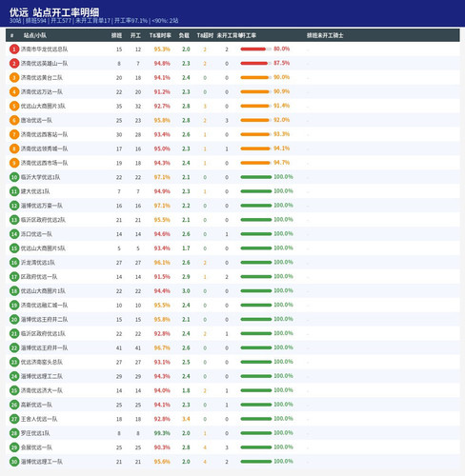Viewport: 465px width, 476px height.
Task: Click the T8准时率 column header
Action: point(160,35)
